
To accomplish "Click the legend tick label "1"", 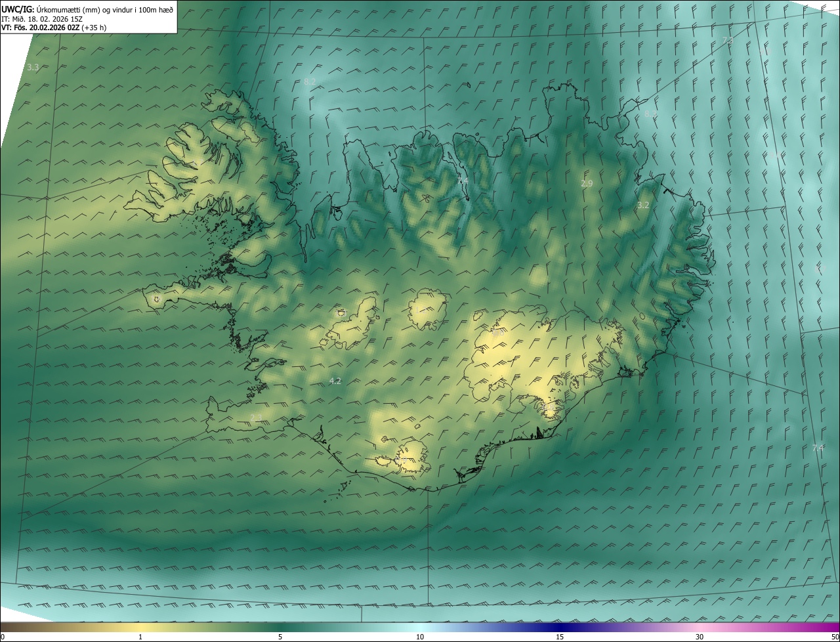I will click(140, 637).
